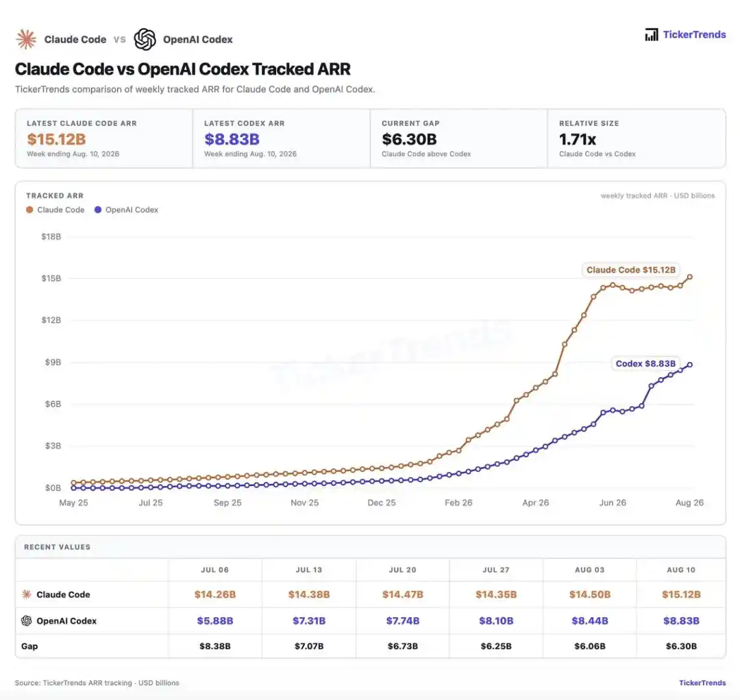Click the TickerTrends bar-chart logo icon
Image resolution: width=740 pixels, height=700 pixels.
[652, 34]
